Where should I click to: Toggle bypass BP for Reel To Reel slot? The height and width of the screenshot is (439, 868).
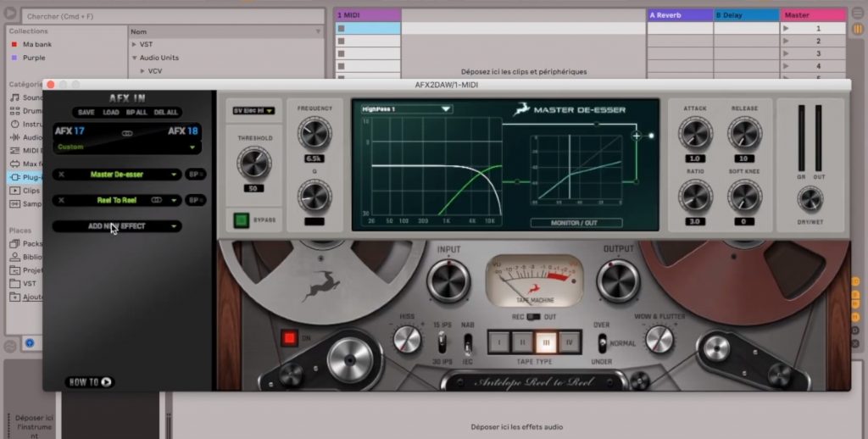(196, 200)
